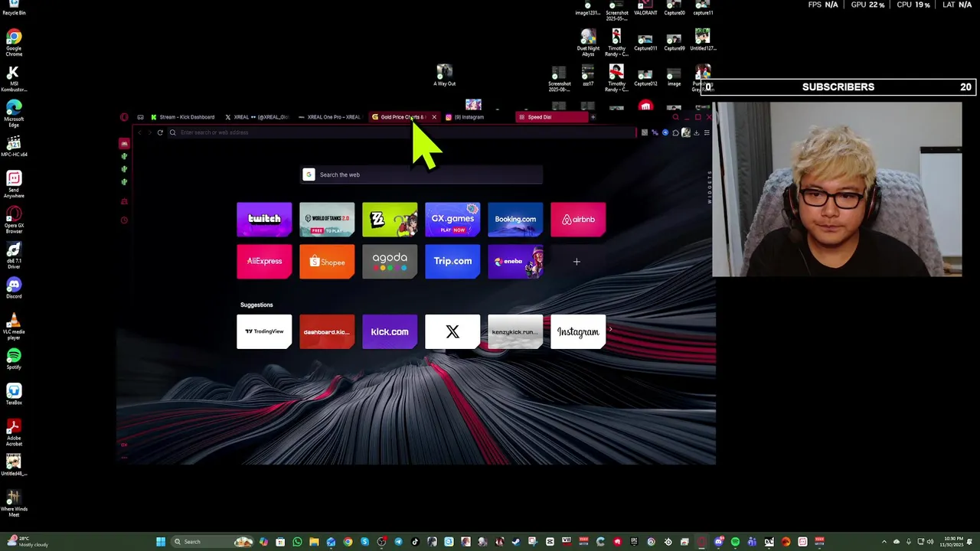Click the Search the web box

click(422, 174)
